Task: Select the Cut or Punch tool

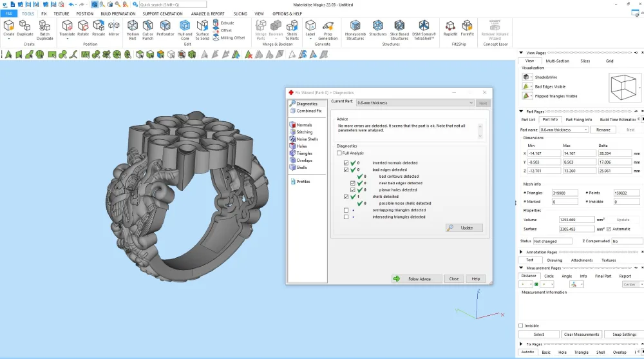Action: [148, 30]
